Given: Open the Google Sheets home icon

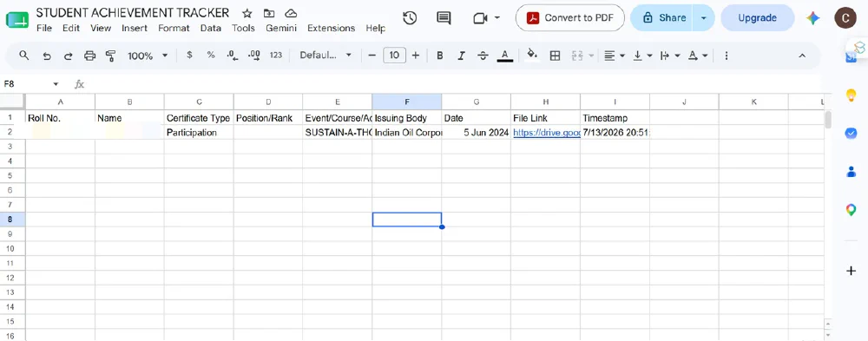Looking at the screenshot, I should coord(17,20).
